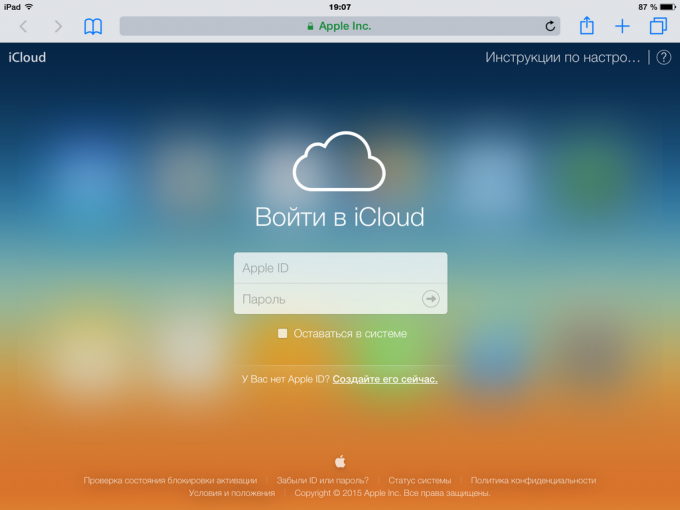
Task: Tap the Safari forward arrow
Action: click(x=58, y=26)
